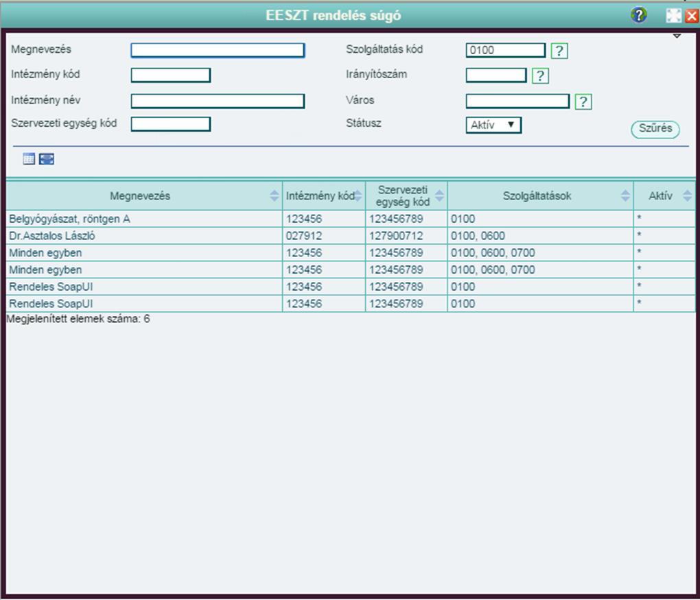Click the 'Megnevezés' column header text
Screen dimensions: 700x600
tap(140, 196)
